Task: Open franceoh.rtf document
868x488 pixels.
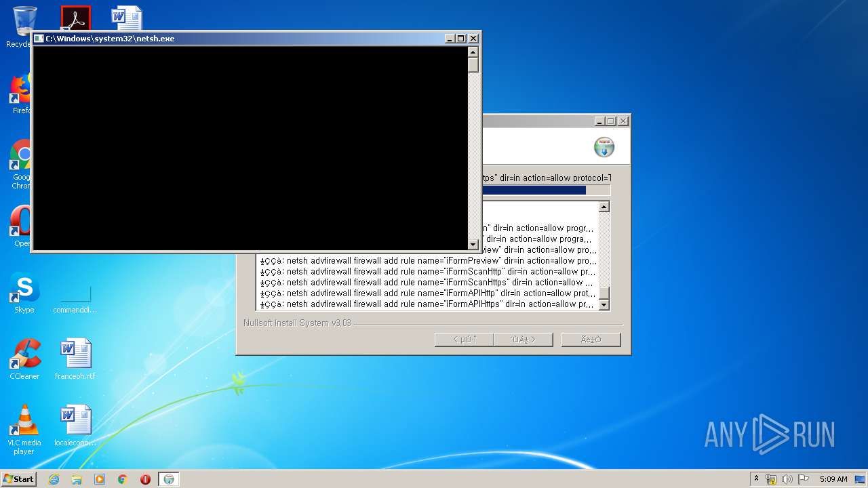Action: 75,360
